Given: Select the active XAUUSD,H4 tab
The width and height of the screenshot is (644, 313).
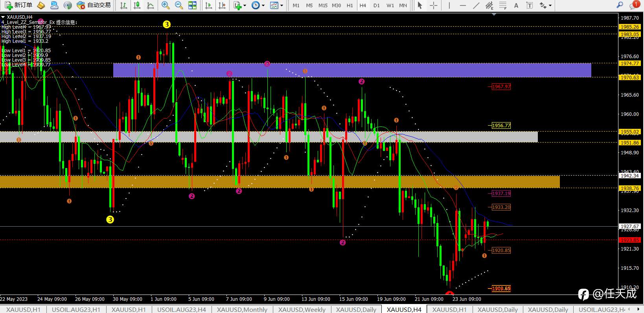Looking at the screenshot, I should (404, 309).
